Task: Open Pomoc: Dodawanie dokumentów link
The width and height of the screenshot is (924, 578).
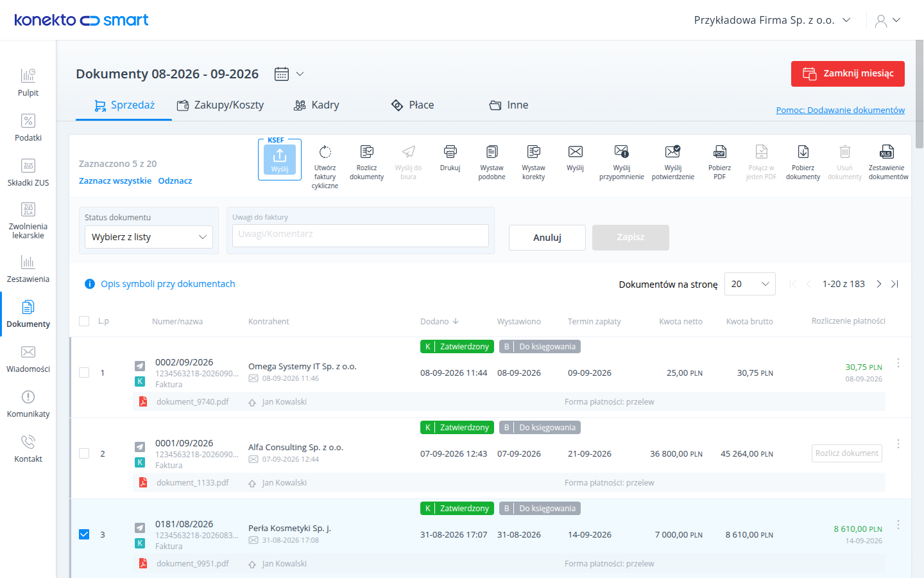Action: pyautogui.click(x=841, y=110)
